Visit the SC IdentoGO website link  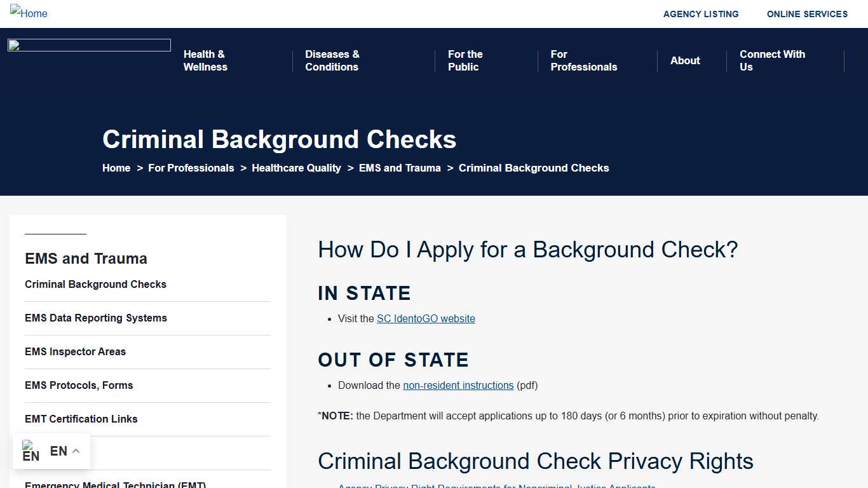(x=426, y=318)
